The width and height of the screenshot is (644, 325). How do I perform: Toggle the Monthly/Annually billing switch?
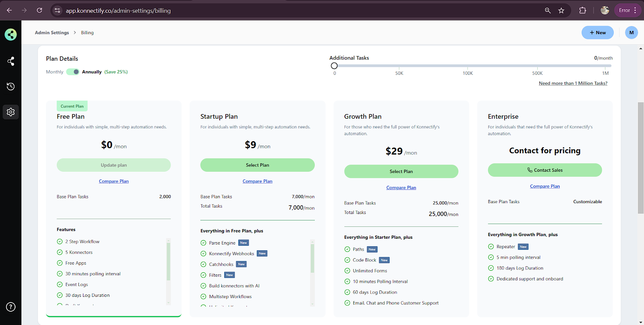click(x=73, y=72)
